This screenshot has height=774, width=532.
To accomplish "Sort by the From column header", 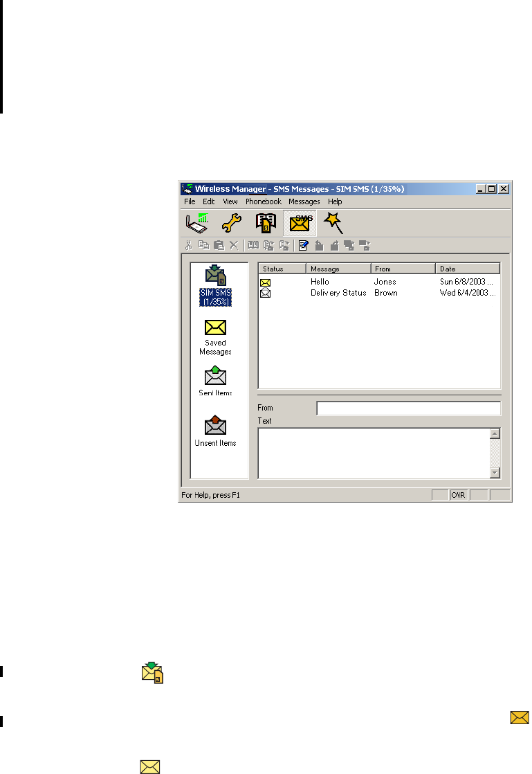I will tap(403, 269).
